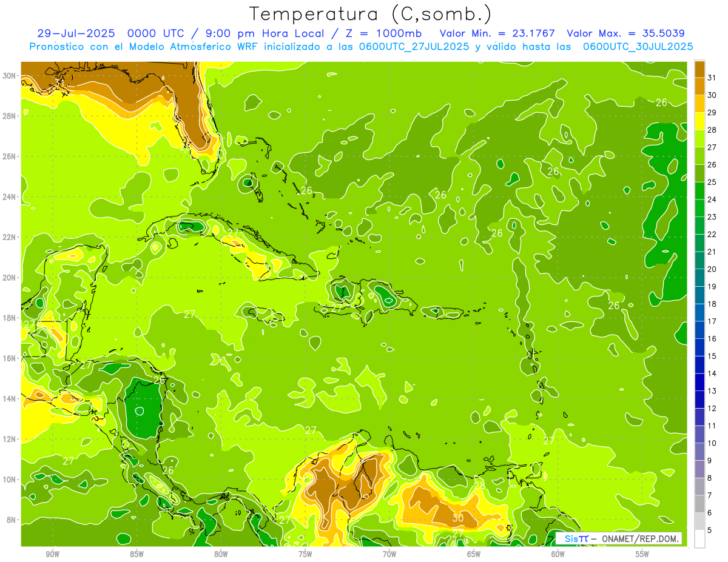Click the 26N latitude axis label
The image size is (728, 562).
point(10,156)
